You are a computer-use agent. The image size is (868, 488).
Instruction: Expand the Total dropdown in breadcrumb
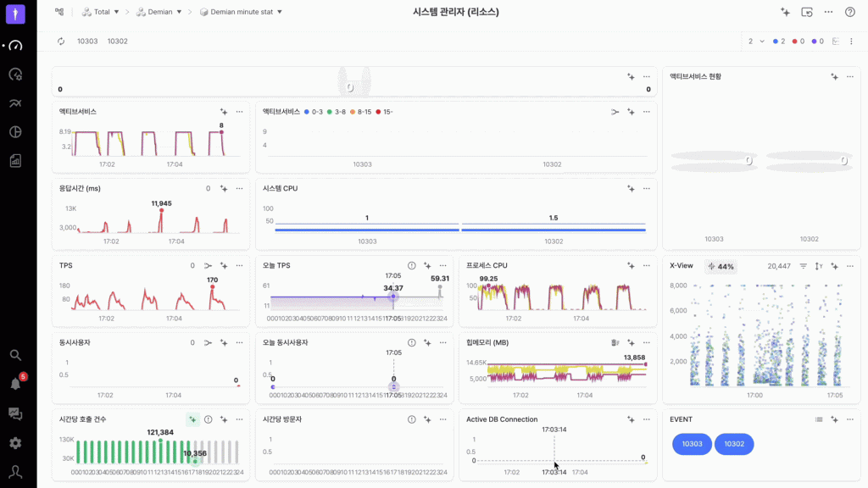coord(102,12)
